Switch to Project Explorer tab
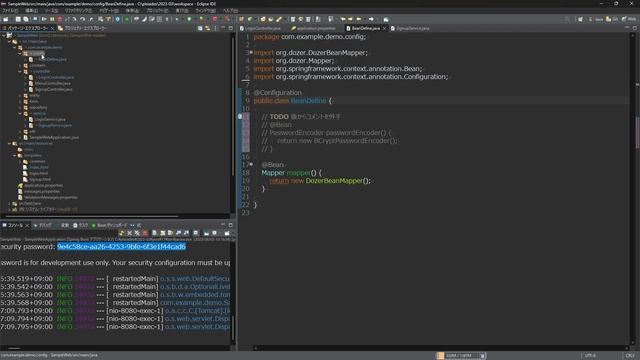This screenshot has height=360, width=640. click(82, 28)
